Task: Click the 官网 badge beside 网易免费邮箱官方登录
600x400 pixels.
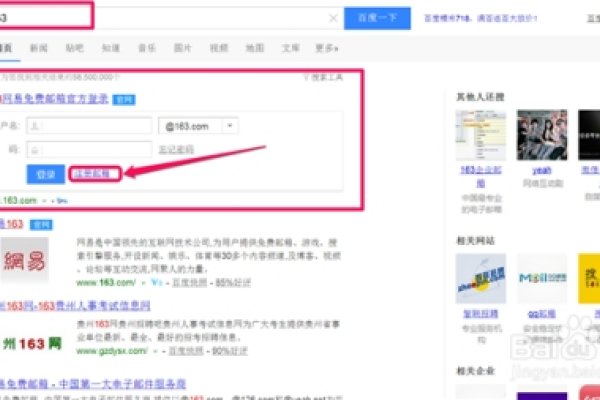Action: click(x=124, y=100)
